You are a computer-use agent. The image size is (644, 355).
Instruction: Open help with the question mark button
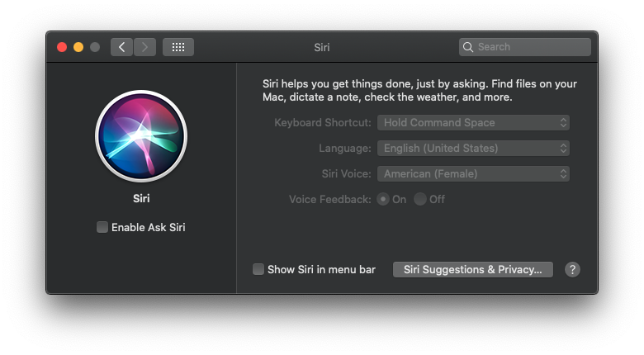pyautogui.click(x=572, y=269)
